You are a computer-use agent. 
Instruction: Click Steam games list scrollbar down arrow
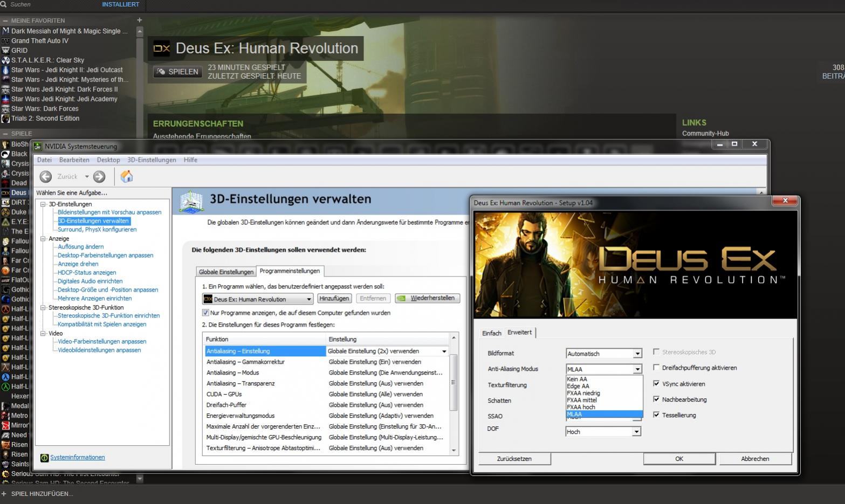(x=140, y=478)
